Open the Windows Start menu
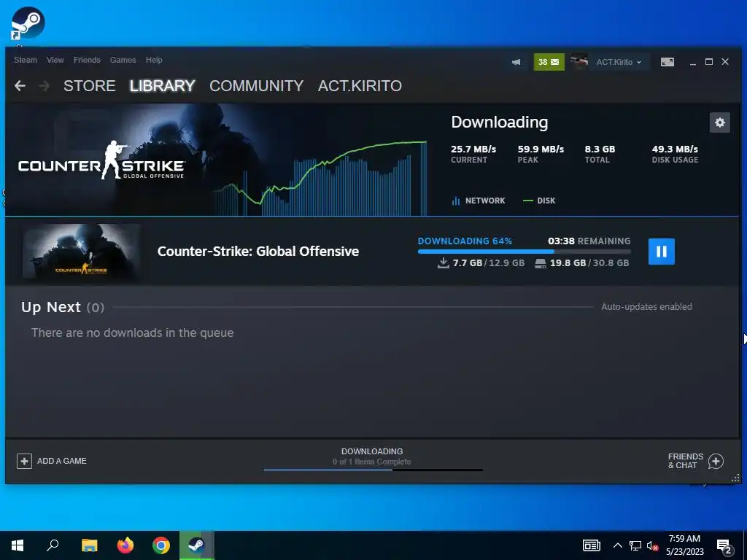Viewport: 747px width, 560px height. (18, 545)
